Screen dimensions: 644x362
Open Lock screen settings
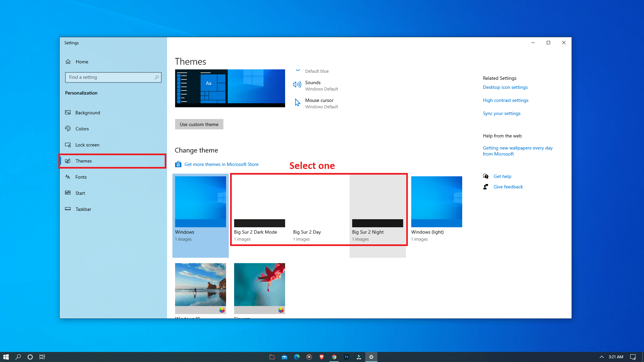(87, 145)
